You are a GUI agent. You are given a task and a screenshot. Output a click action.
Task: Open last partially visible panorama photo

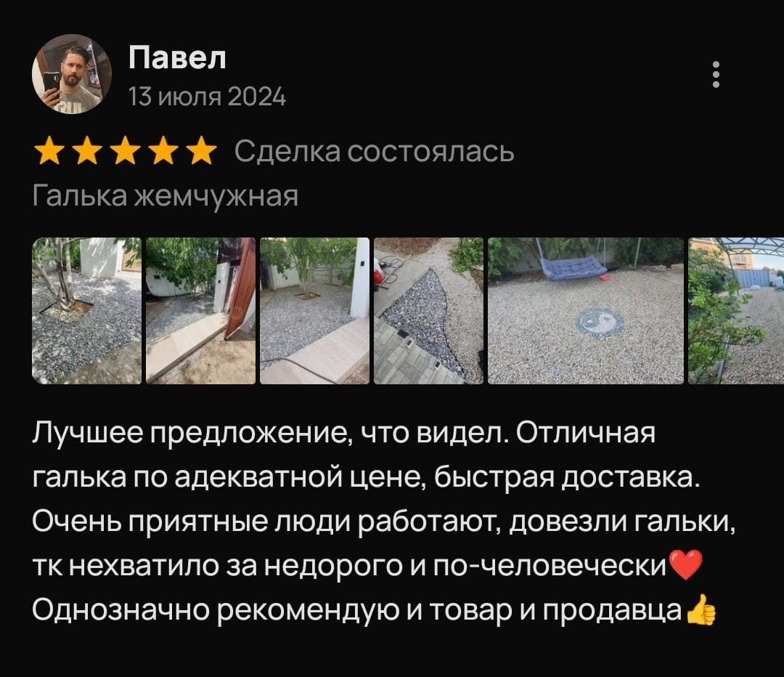point(736,311)
